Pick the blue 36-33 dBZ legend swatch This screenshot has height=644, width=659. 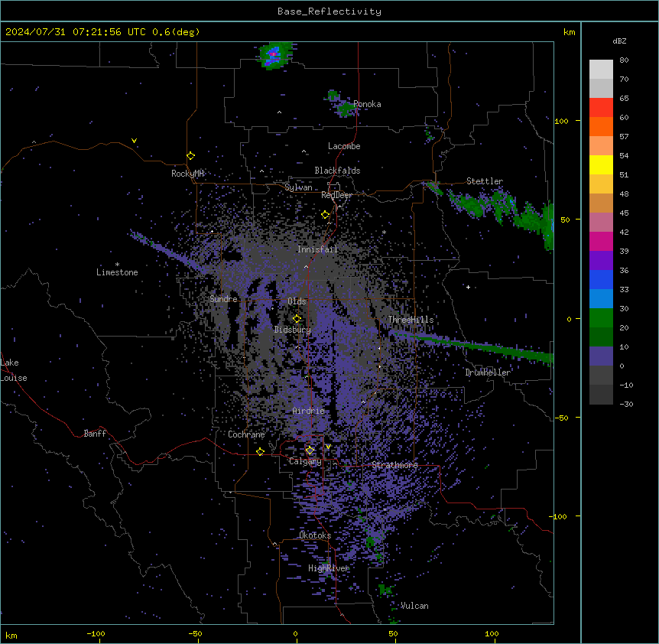tap(601, 279)
